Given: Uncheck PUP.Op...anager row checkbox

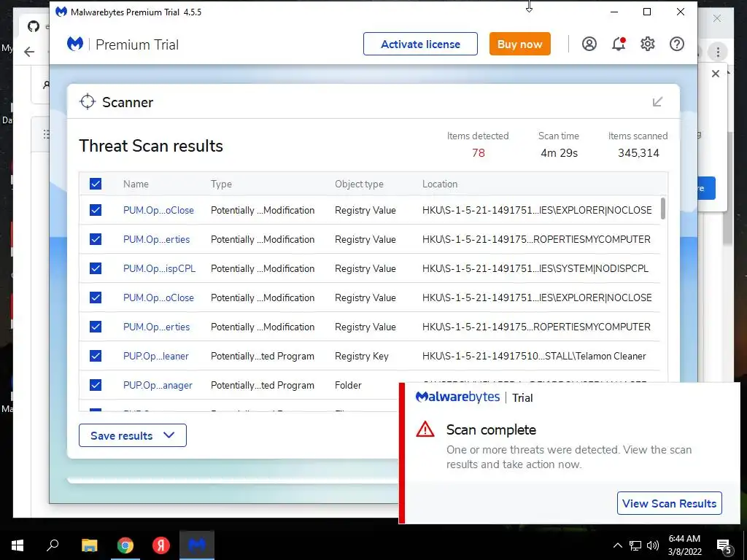Looking at the screenshot, I should tap(96, 385).
